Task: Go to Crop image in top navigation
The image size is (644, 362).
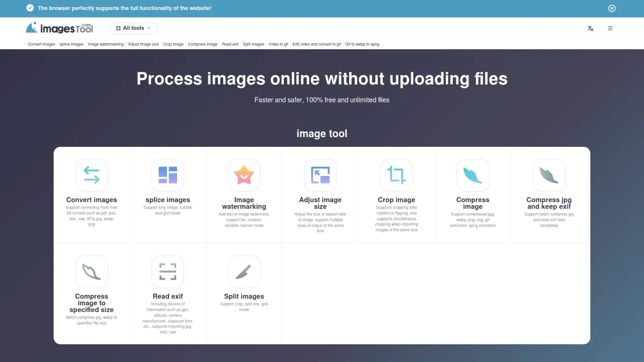Action: coord(173,44)
